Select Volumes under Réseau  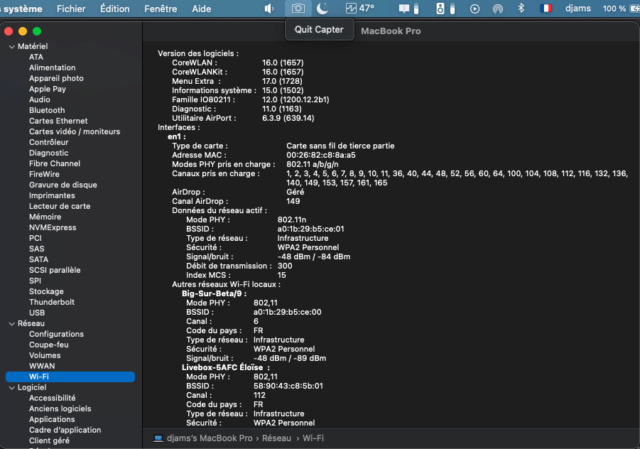click(45, 355)
